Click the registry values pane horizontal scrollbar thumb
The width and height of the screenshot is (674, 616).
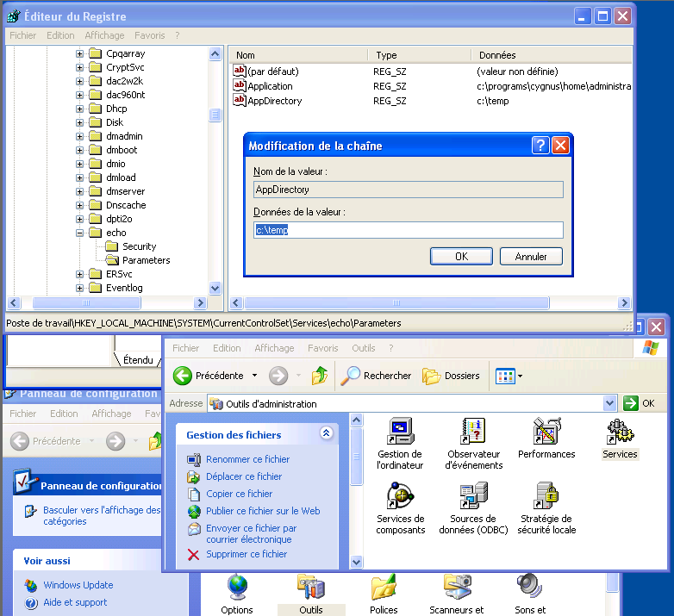[x=396, y=303]
